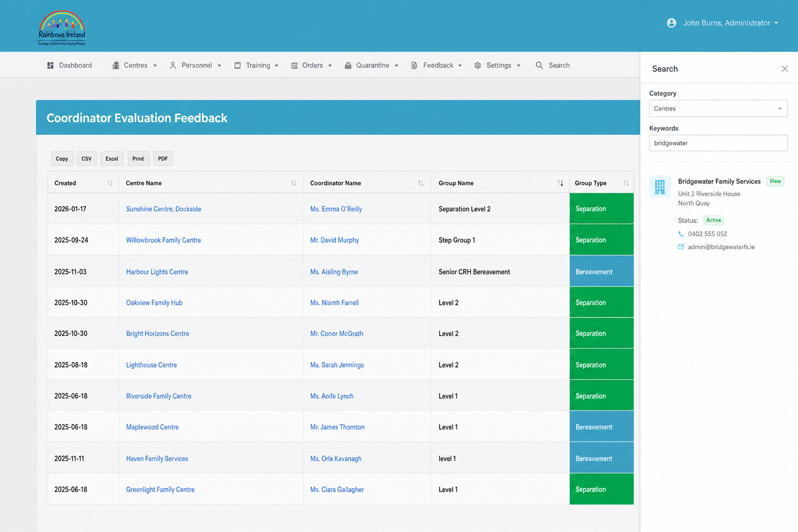Sort table by Group Type column arrows
Viewport: 798px width, 532px height.
pyautogui.click(x=626, y=183)
